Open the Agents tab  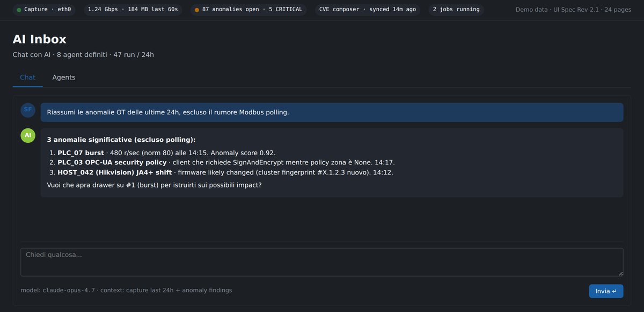point(64,77)
